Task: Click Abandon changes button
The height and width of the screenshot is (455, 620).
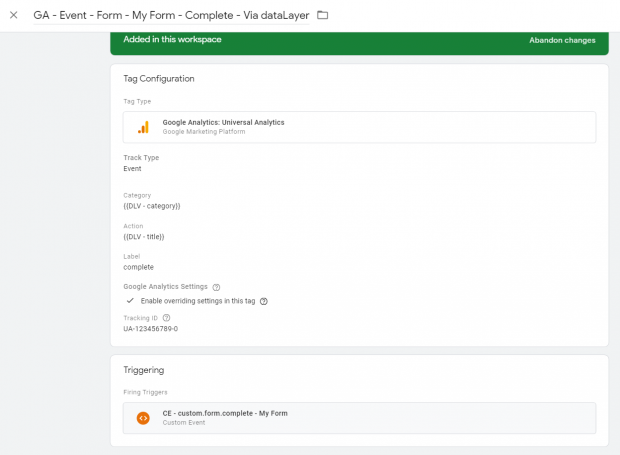Action: click(562, 41)
